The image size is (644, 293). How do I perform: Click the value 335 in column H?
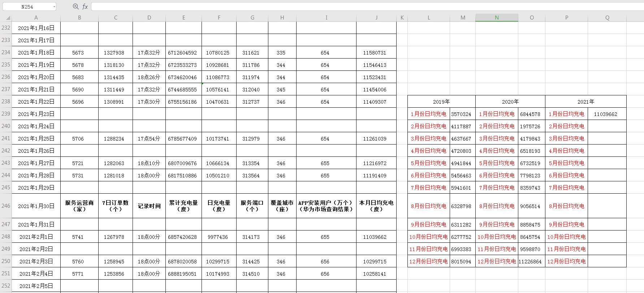tap(281, 53)
